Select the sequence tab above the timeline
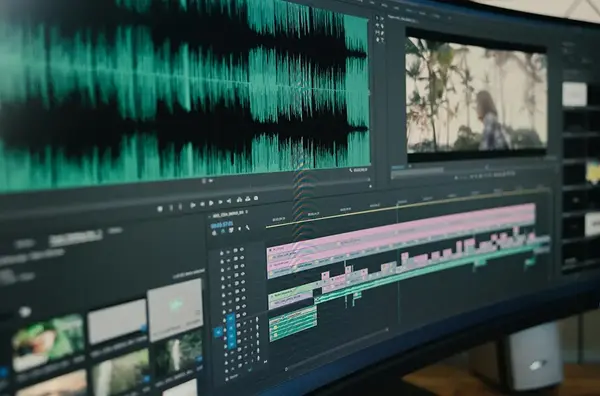 (x=227, y=213)
